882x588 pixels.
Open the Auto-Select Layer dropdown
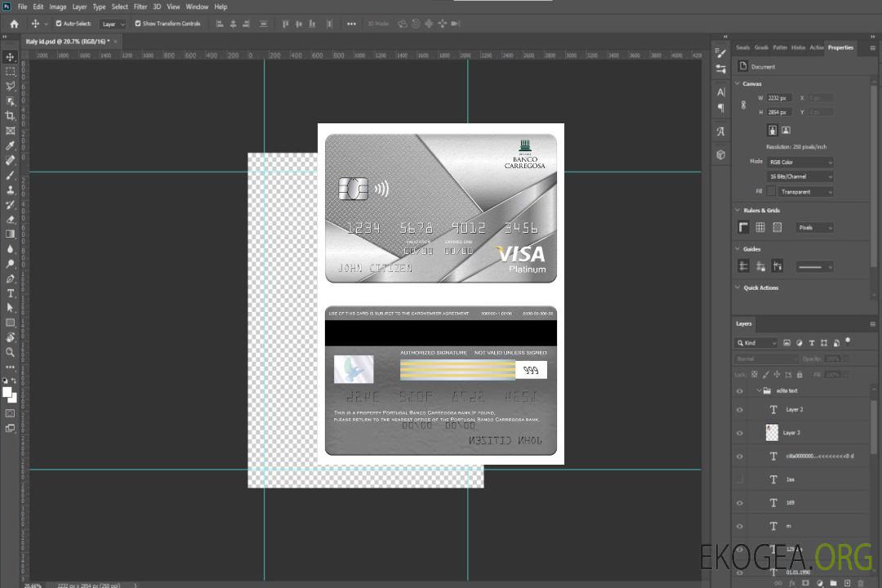tap(113, 24)
